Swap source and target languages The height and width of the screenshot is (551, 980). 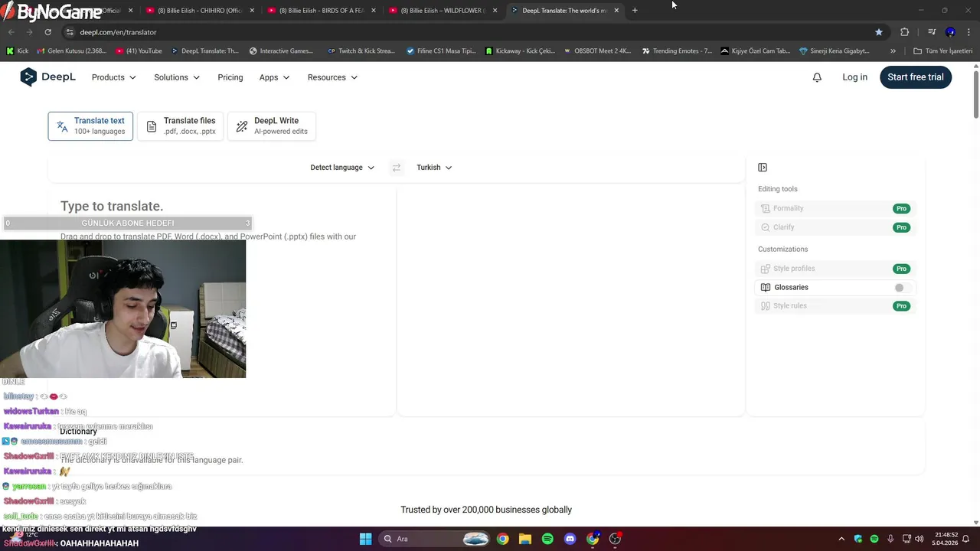tap(396, 168)
